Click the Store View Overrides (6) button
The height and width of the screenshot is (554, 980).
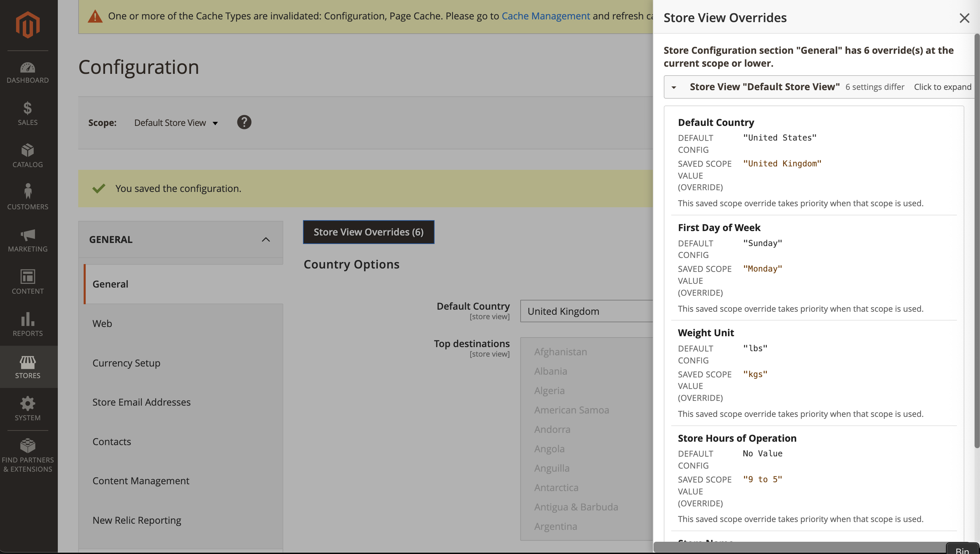click(x=368, y=232)
